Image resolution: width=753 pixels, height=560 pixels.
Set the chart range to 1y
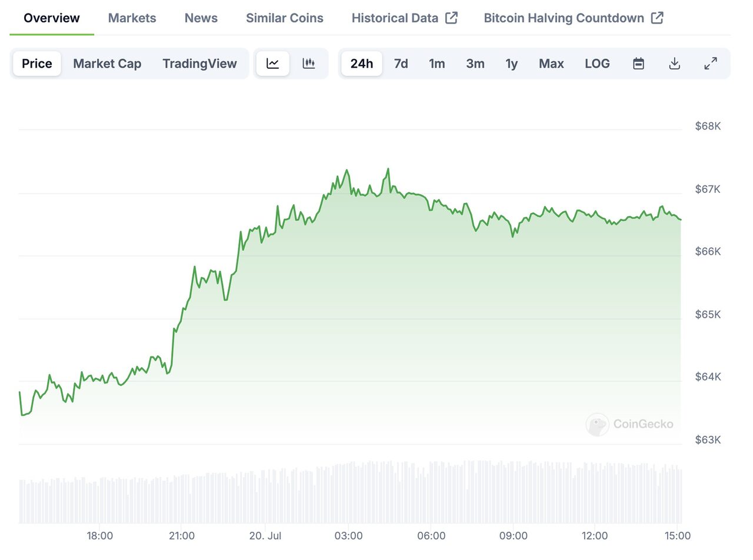click(512, 64)
